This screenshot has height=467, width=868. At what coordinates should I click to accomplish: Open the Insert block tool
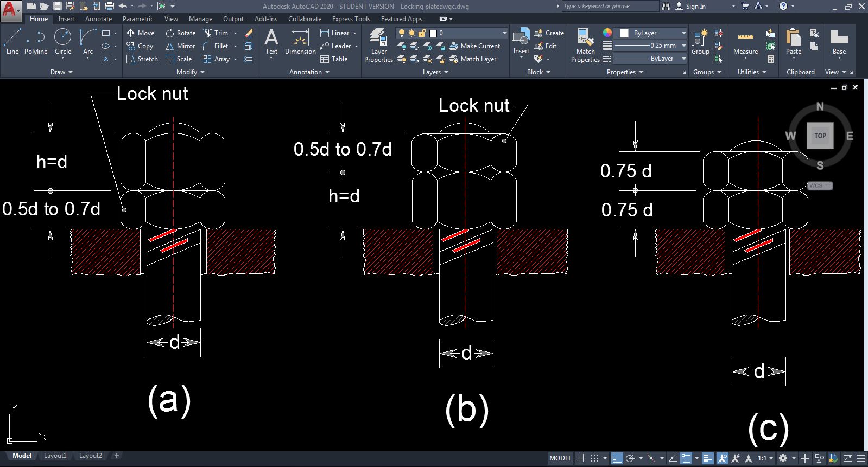click(521, 41)
